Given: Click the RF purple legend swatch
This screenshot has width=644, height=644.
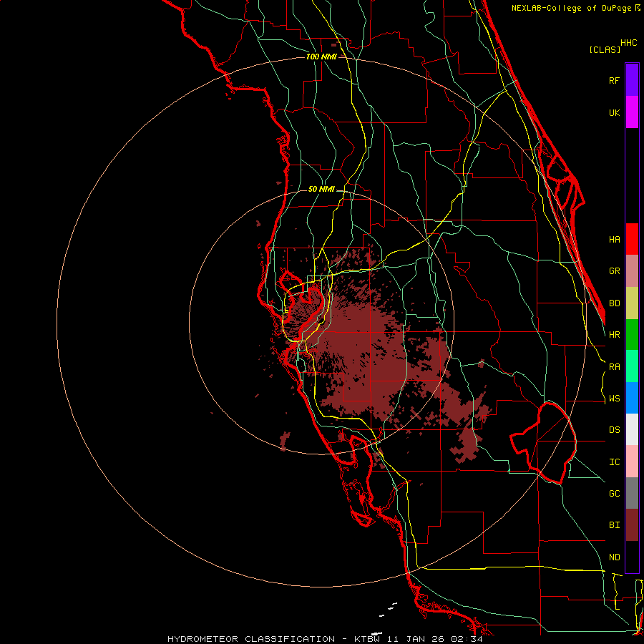Looking at the screenshot, I should (x=632, y=80).
